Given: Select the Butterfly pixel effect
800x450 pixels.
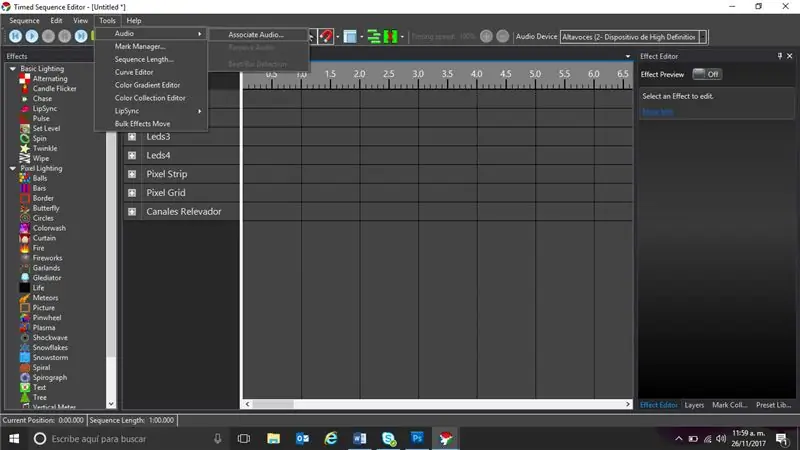Looking at the screenshot, I should (46, 208).
